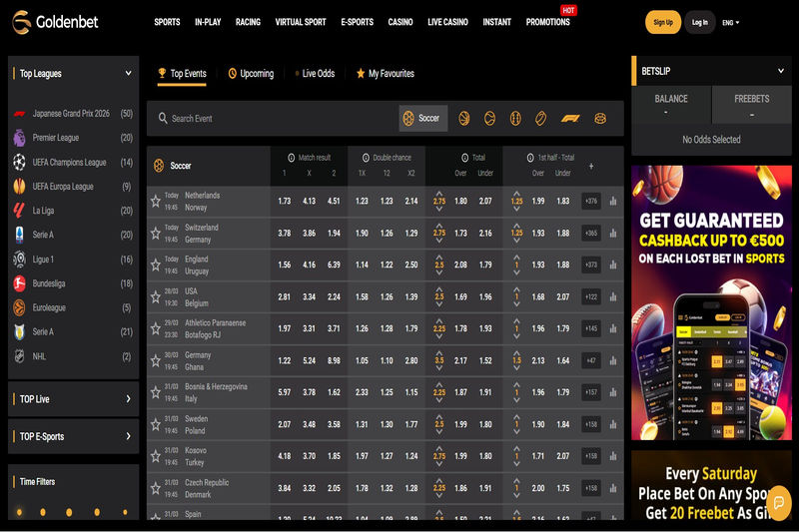Select the tennis sport filter icon

[489, 118]
